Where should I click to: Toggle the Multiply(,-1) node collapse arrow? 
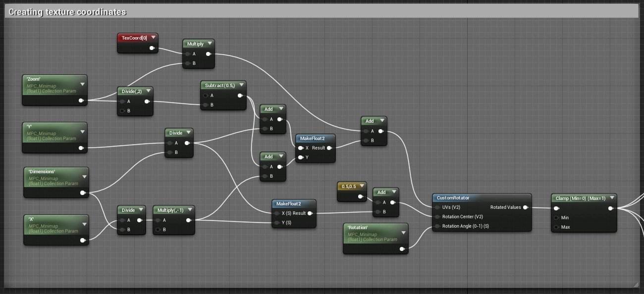(190, 210)
